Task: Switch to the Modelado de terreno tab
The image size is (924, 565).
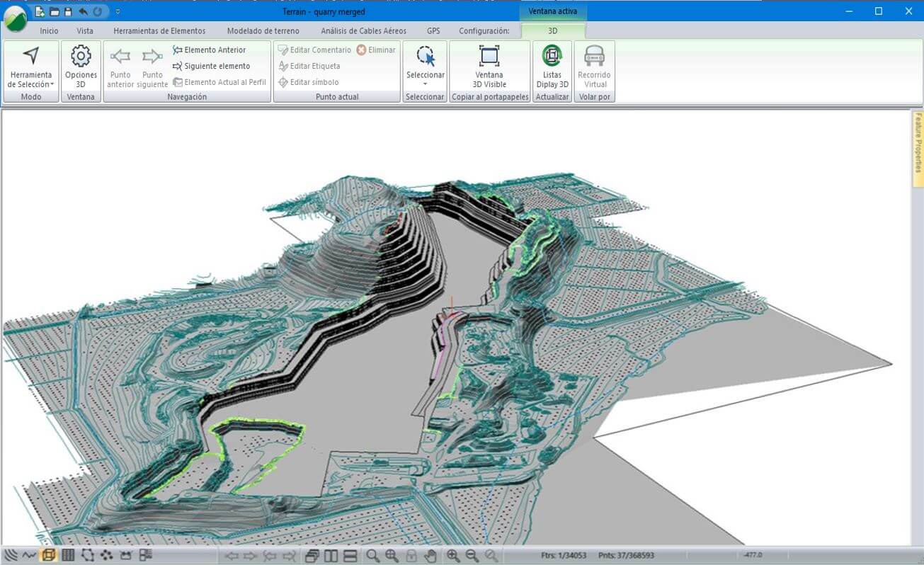Action: pyautogui.click(x=263, y=31)
